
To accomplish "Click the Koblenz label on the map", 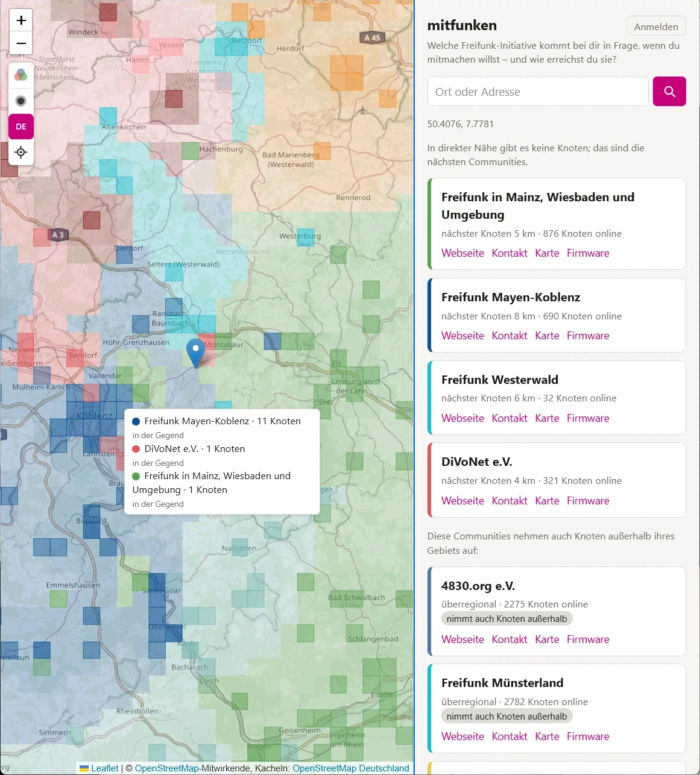I will coord(94,416).
